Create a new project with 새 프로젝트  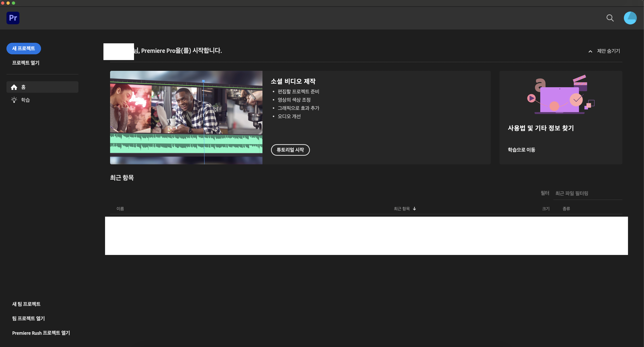coord(24,49)
